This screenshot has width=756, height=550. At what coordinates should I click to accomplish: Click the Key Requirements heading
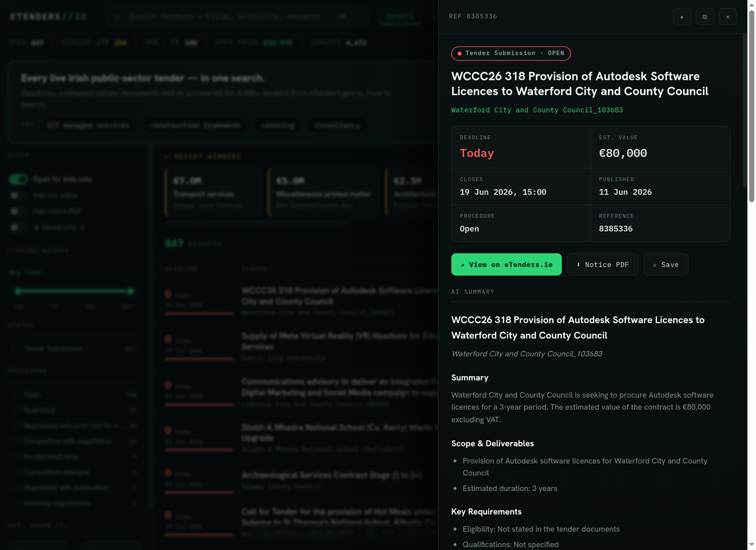click(x=487, y=512)
